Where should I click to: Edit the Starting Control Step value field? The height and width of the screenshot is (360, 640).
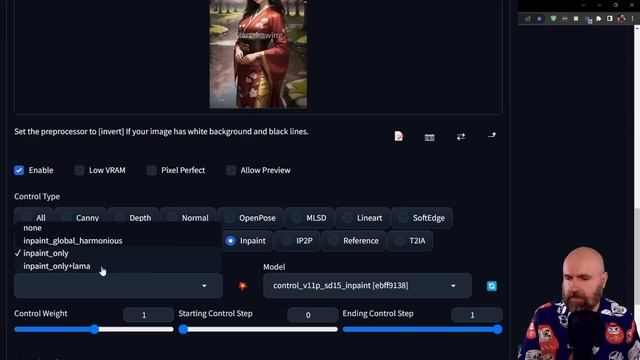(312, 315)
